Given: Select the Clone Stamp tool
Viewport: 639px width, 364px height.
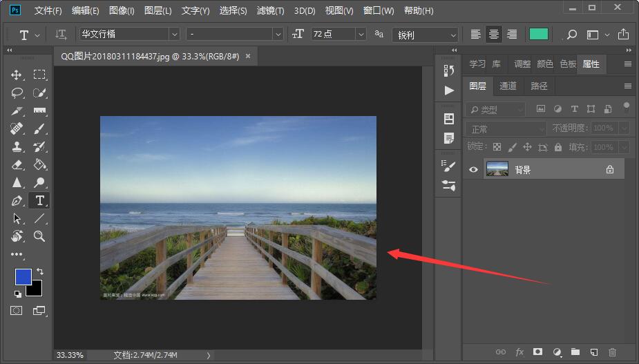Looking at the screenshot, I should point(17,146).
